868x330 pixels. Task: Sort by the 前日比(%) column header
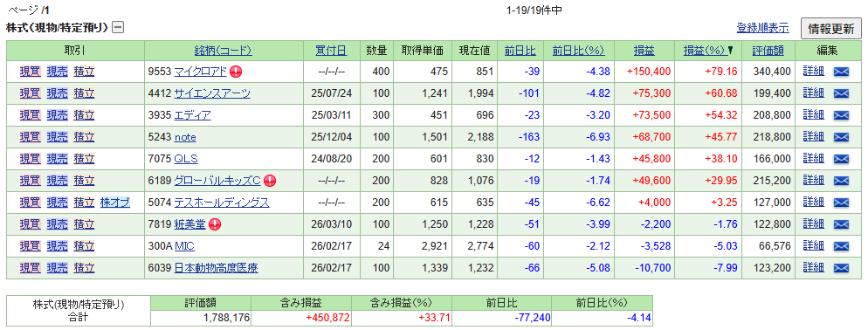[578, 51]
